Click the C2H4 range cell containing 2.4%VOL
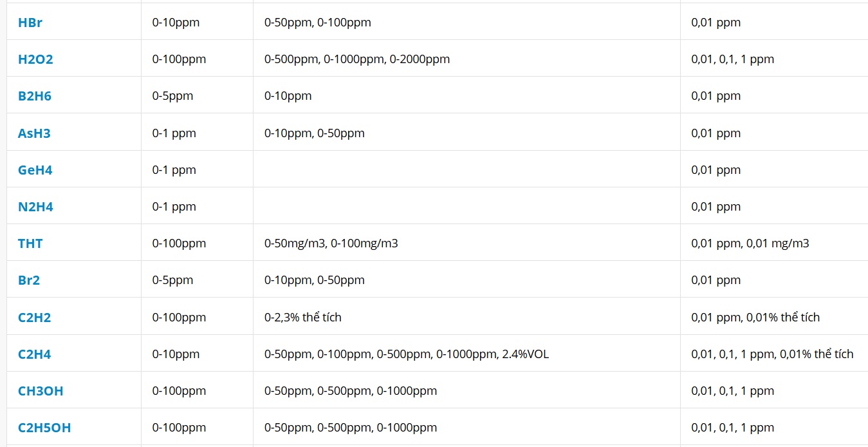The width and height of the screenshot is (868, 447). [407, 354]
